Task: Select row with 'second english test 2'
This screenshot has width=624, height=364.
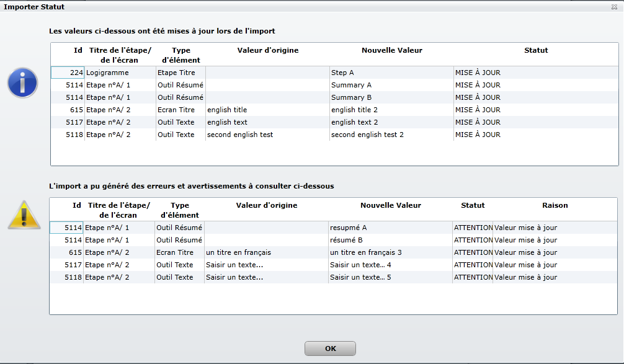Action: coord(334,135)
